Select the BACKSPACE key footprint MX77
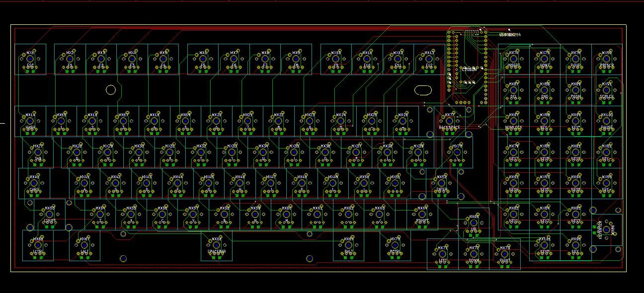The image size is (644, 293). tap(449, 121)
